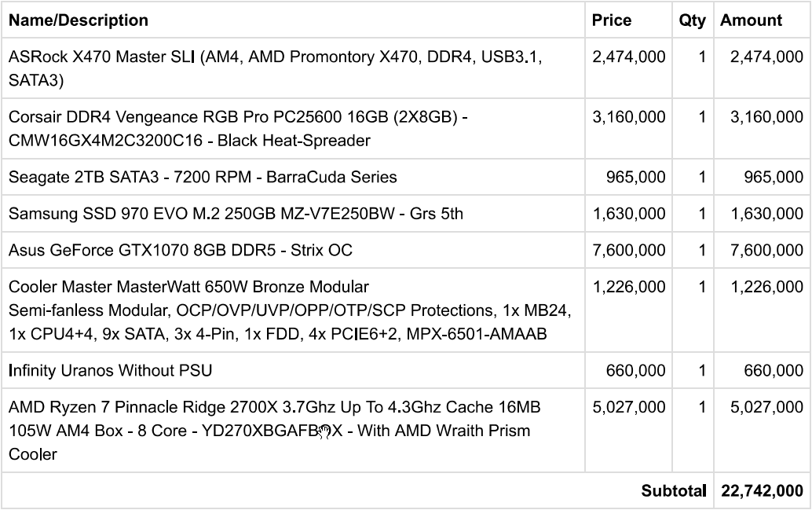Click the 3,160,000 amount for Corsair RAM

click(766, 117)
